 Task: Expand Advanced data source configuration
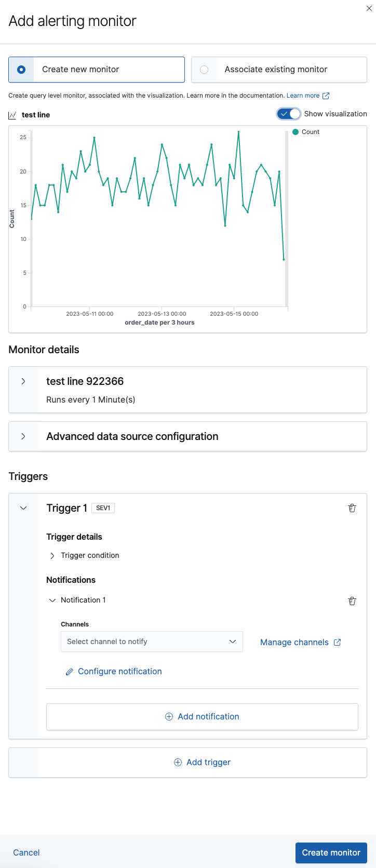pos(22,436)
